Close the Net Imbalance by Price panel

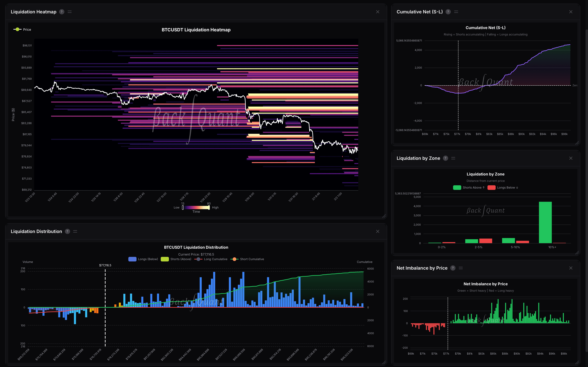571,268
